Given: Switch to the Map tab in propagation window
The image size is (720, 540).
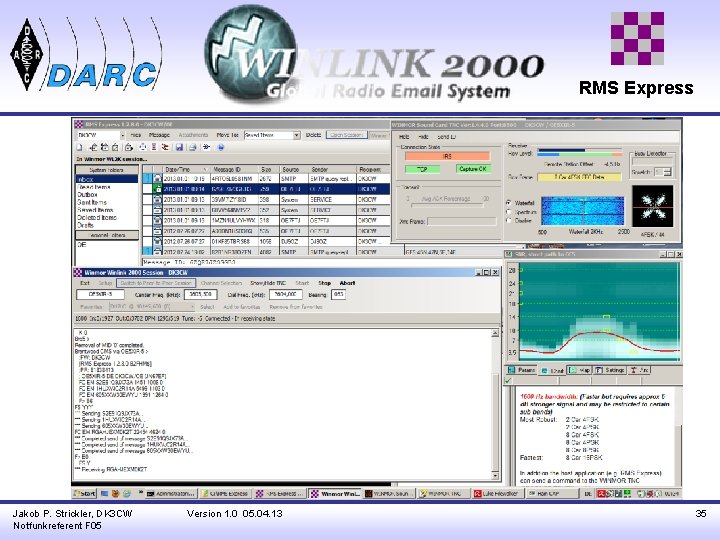Looking at the screenshot, I should click(580, 370).
